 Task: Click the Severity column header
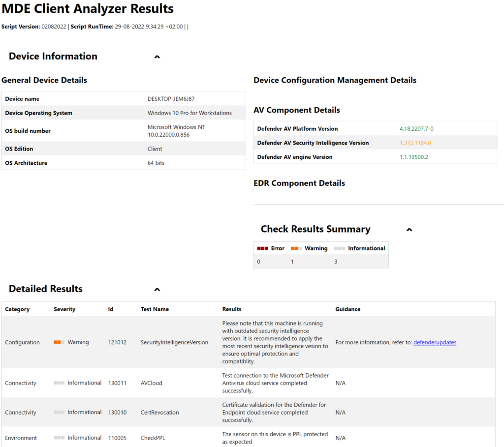pyautogui.click(x=64, y=309)
